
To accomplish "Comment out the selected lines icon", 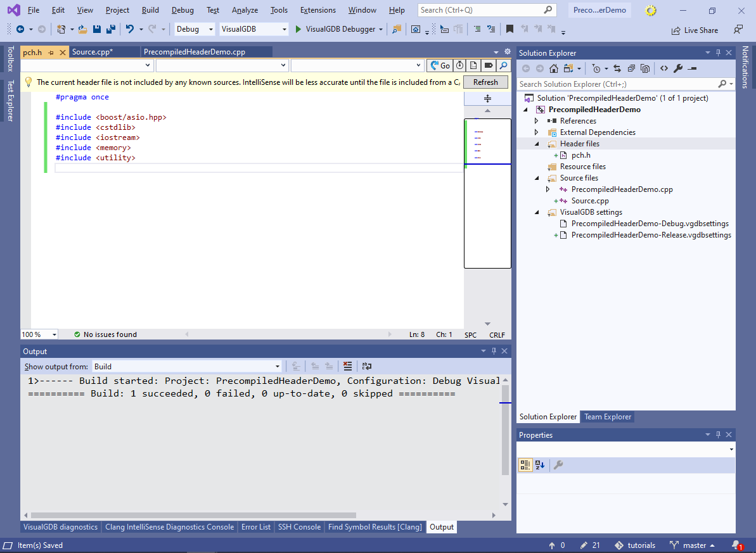I will point(477,29).
